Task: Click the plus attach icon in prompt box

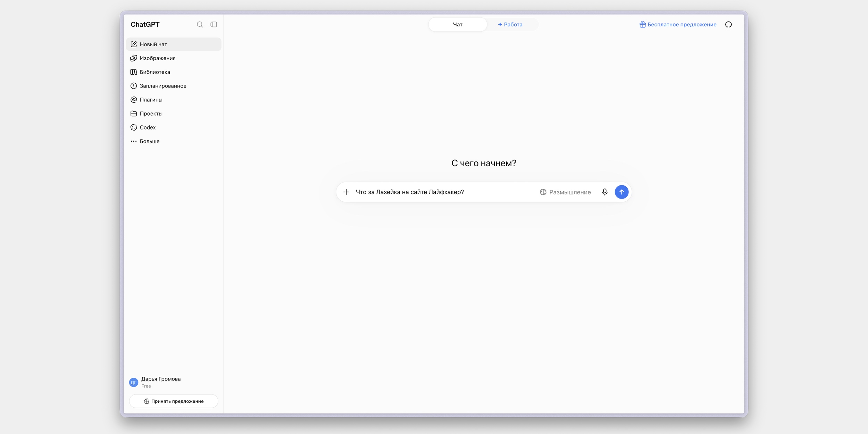Action: coord(346,192)
